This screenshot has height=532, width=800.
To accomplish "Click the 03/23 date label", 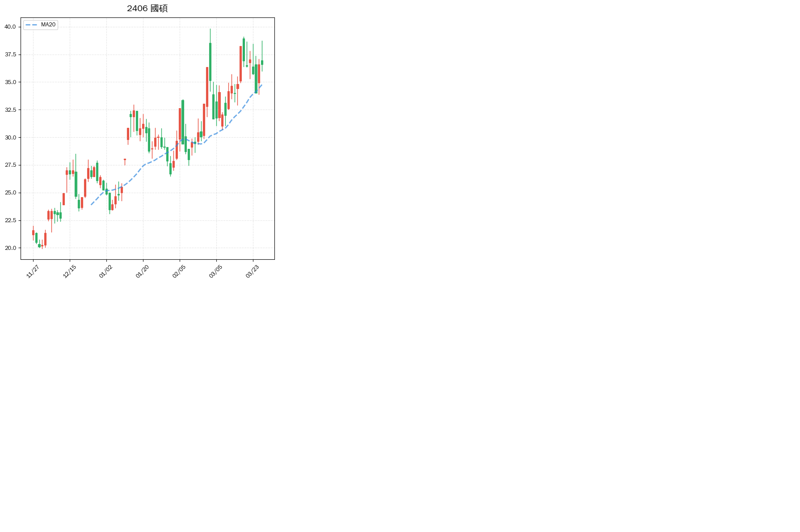I will [x=253, y=271].
